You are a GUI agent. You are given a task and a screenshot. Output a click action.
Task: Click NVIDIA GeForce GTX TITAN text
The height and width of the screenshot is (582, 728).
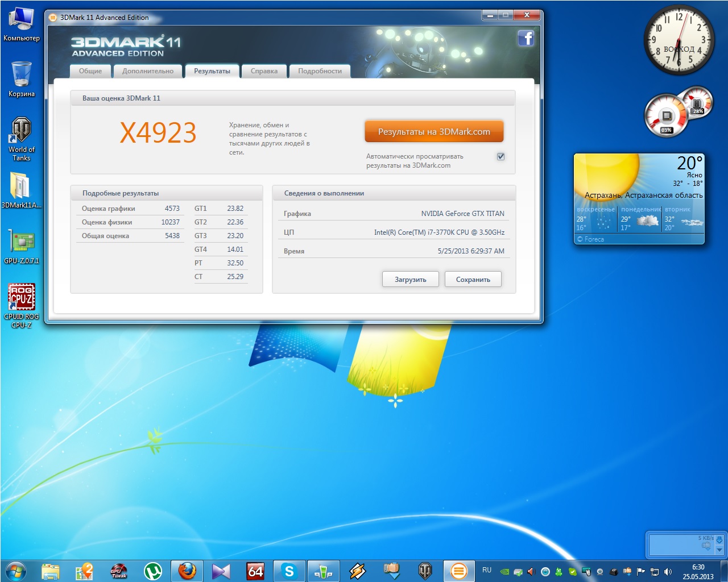tap(462, 214)
